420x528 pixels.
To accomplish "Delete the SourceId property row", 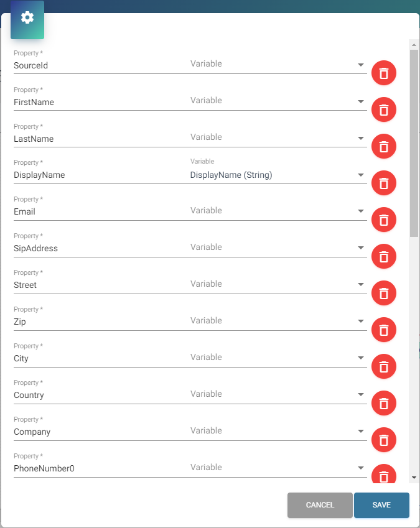I will point(384,73).
